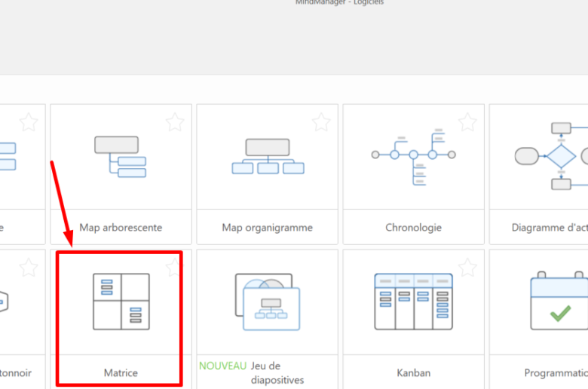The image size is (588, 389).
Task: Select the Map arborescente tree diagram icon
Action: pos(121,156)
